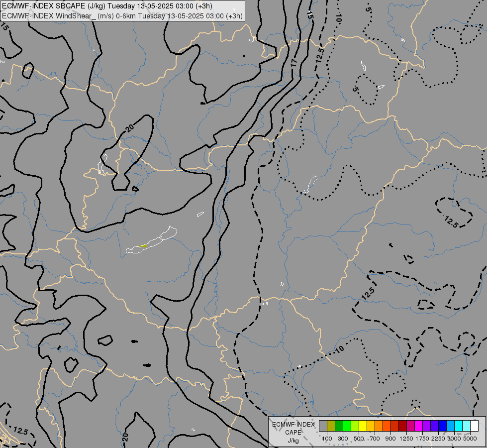Click the 17 contour label
The height and width of the screenshot is (448, 487).
[x=294, y=62]
